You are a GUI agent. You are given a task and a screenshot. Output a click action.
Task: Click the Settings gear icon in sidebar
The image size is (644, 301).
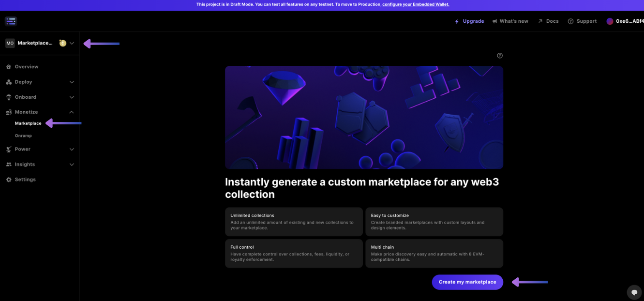click(x=8, y=179)
